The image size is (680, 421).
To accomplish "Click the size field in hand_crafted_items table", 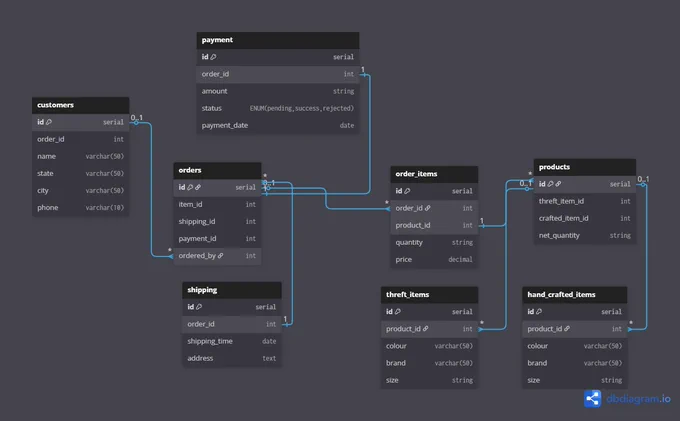I will tap(575, 380).
